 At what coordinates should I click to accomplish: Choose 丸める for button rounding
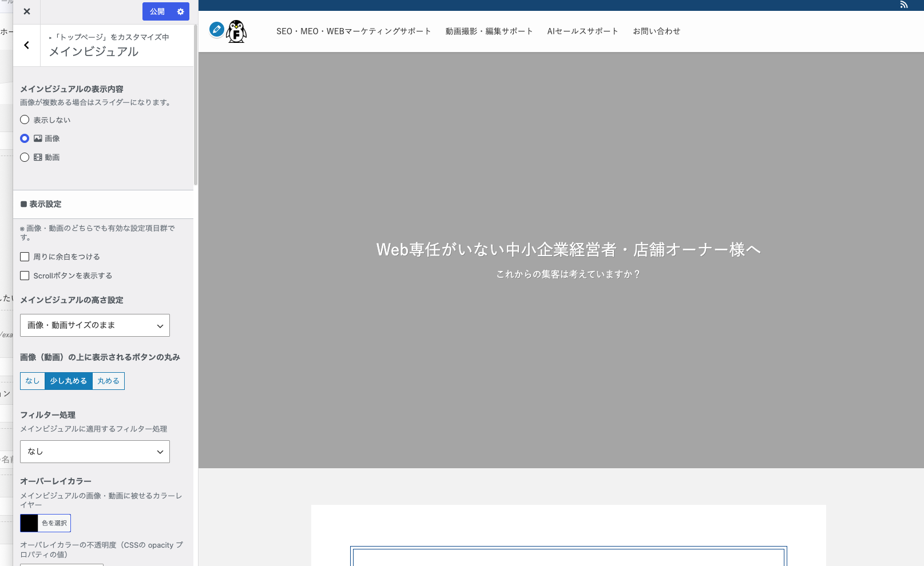click(x=109, y=381)
